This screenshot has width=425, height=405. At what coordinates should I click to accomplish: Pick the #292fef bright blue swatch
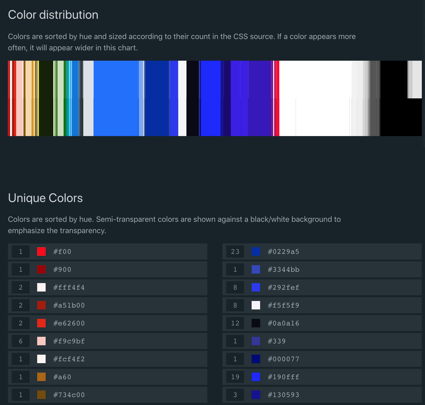(256, 287)
